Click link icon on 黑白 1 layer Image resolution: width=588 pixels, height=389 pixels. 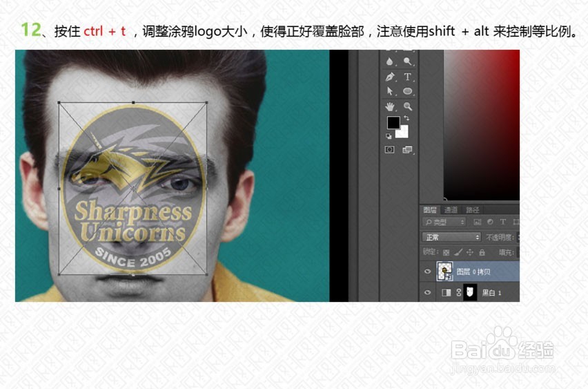tap(459, 292)
